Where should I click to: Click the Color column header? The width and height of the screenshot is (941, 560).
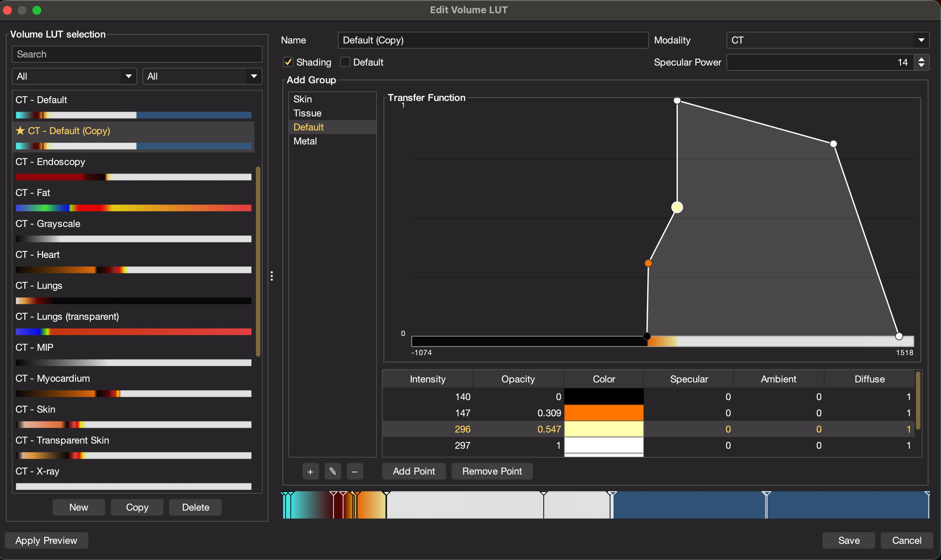click(604, 379)
